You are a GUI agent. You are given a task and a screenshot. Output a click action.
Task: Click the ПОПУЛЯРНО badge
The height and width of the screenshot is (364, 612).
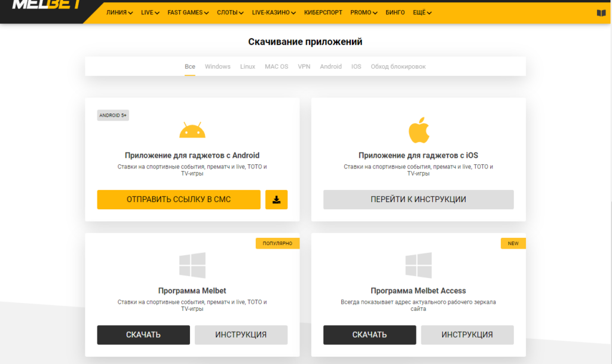pos(277,243)
